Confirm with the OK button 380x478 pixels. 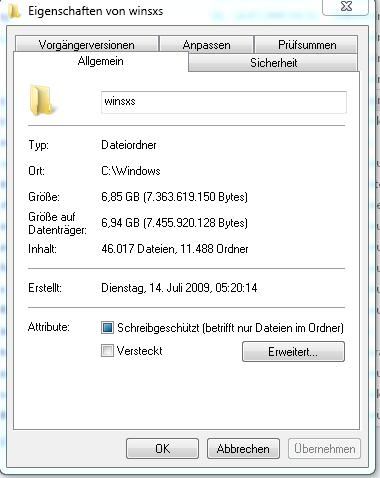click(x=162, y=449)
